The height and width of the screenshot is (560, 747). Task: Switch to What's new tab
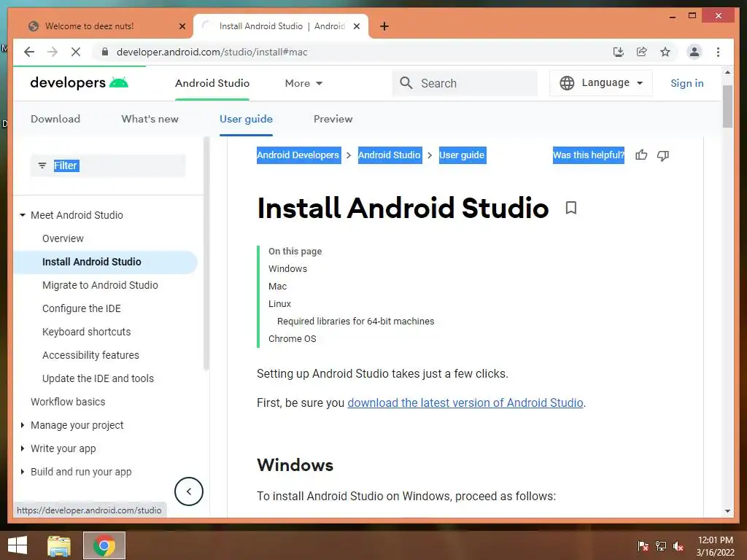150,119
